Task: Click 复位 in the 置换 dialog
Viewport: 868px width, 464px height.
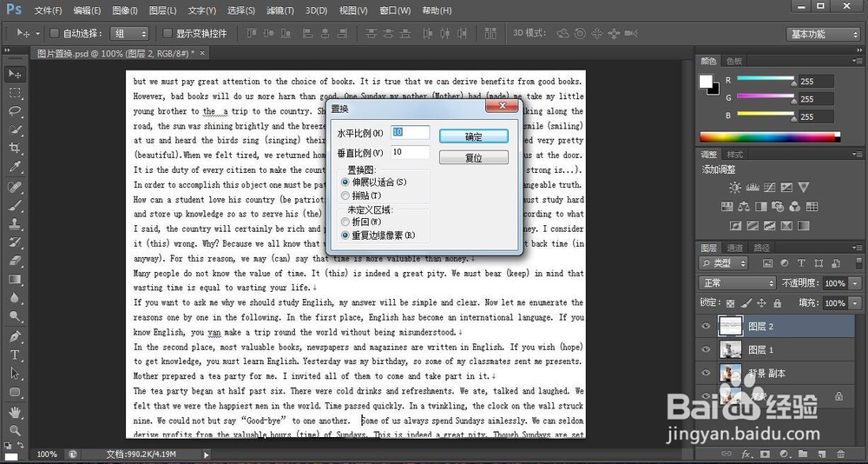Action: [x=474, y=157]
